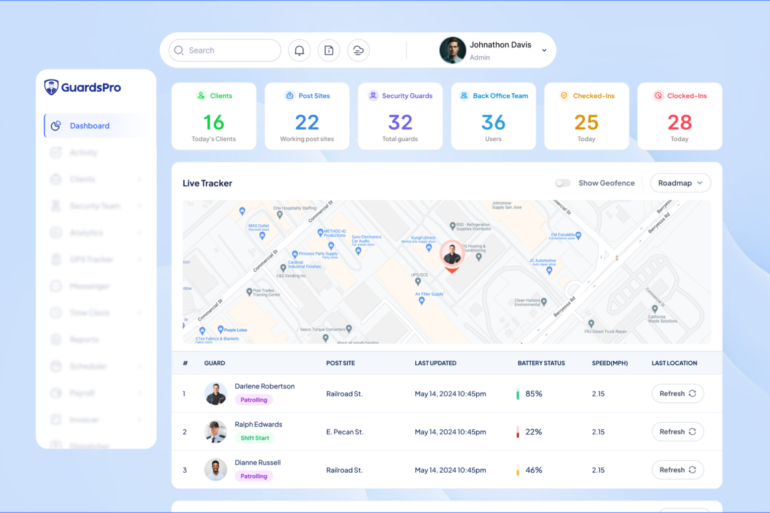
Task: Click the cloud sync icon in top bar
Action: 358,50
